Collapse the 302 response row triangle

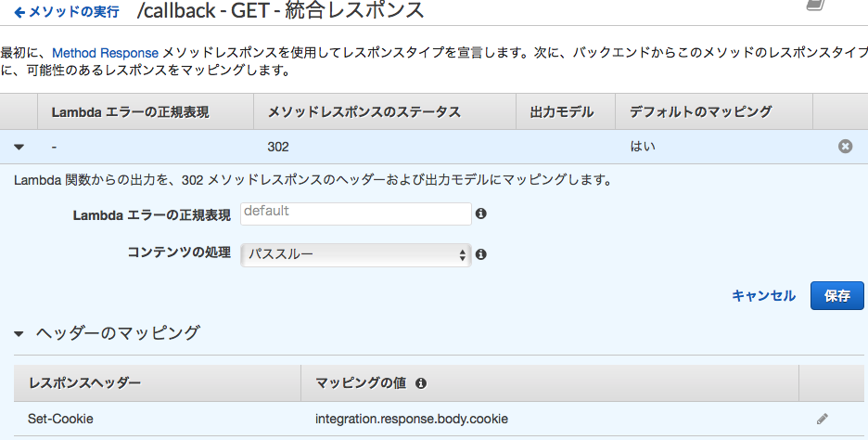pos(19,147)
